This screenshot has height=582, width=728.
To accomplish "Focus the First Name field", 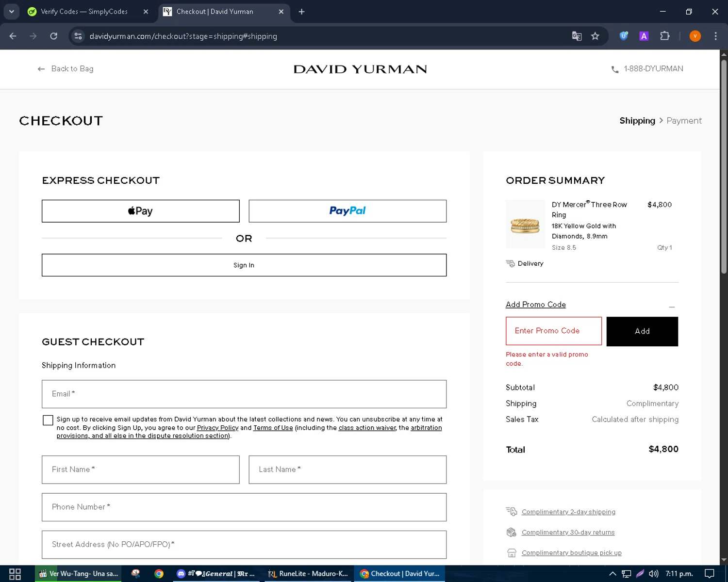I will click(x=141, y=469).
